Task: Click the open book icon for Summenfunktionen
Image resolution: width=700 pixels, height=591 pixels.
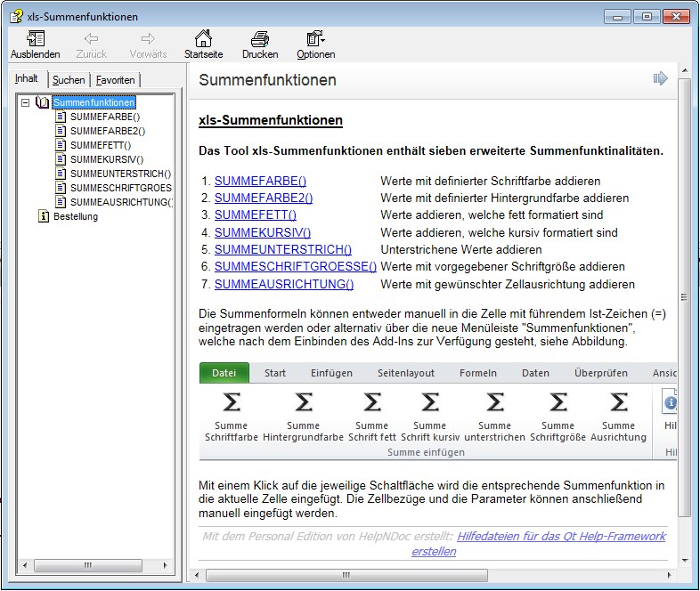Action: (43, 102)
